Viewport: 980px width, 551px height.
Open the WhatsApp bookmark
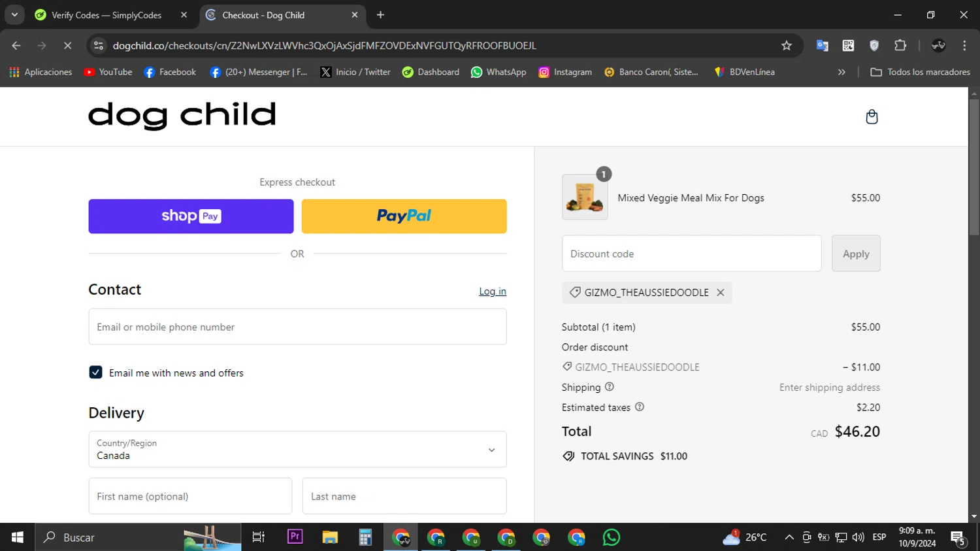(498, 72)
